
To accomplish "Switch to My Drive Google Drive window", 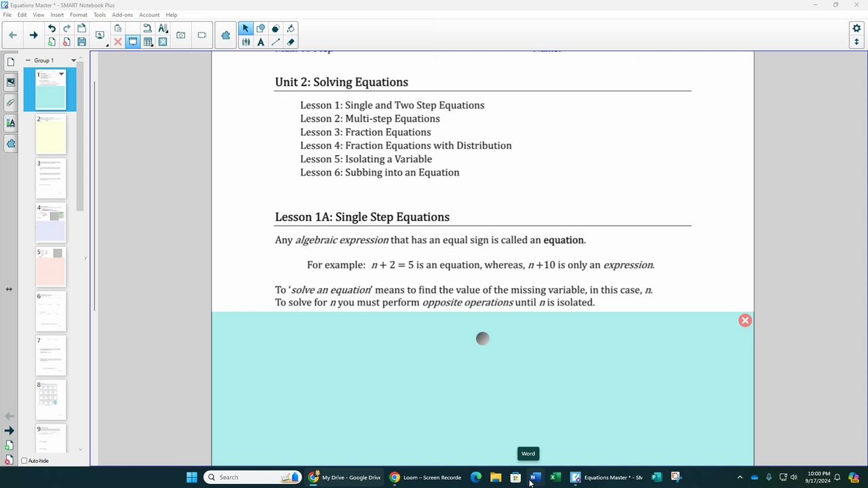I will point(344,477).
